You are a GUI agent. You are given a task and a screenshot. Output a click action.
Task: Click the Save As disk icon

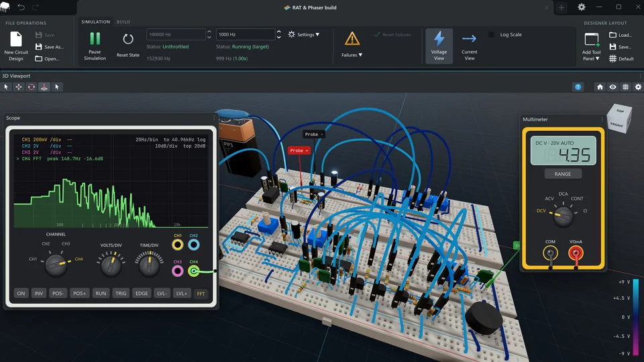[39, 47]
